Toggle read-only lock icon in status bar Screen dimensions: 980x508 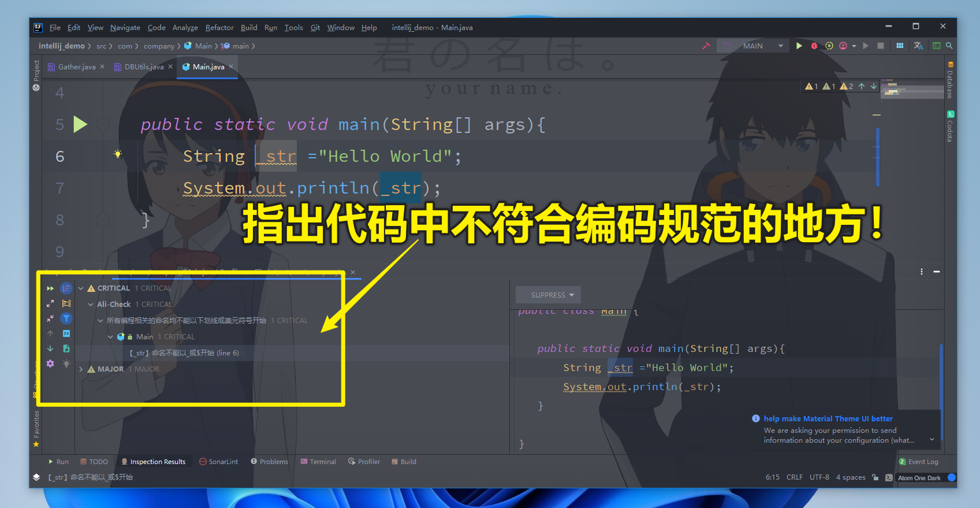pos(875,477)
